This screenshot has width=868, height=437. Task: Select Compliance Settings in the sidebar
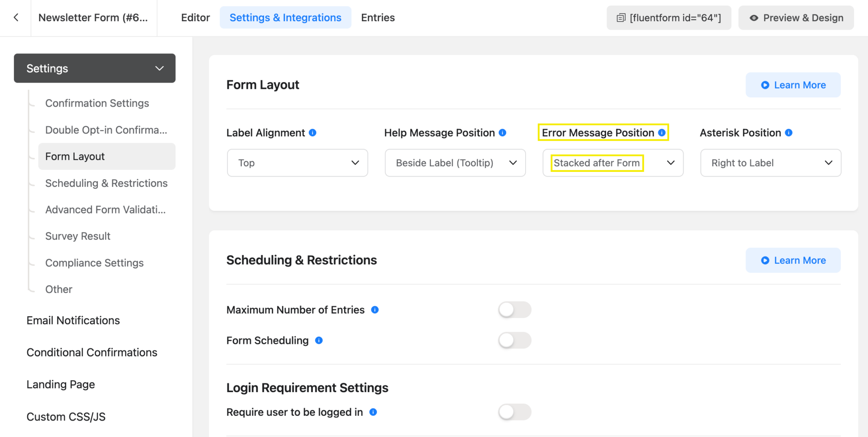point(94,263)
